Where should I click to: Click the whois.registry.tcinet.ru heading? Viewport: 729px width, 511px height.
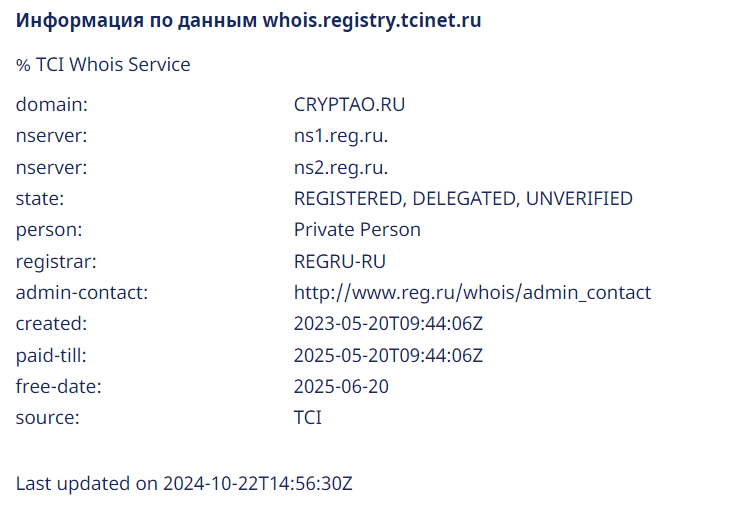[x=248, y=21]
